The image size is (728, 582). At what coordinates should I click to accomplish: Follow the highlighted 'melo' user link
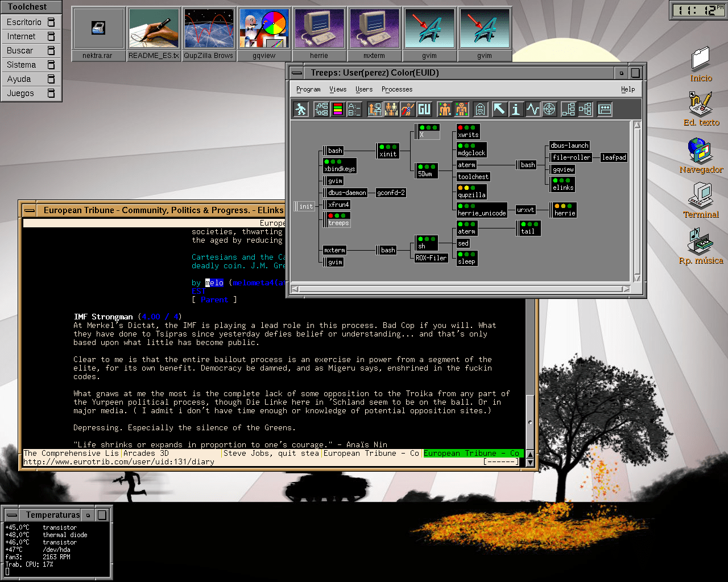tap(214, 283)
